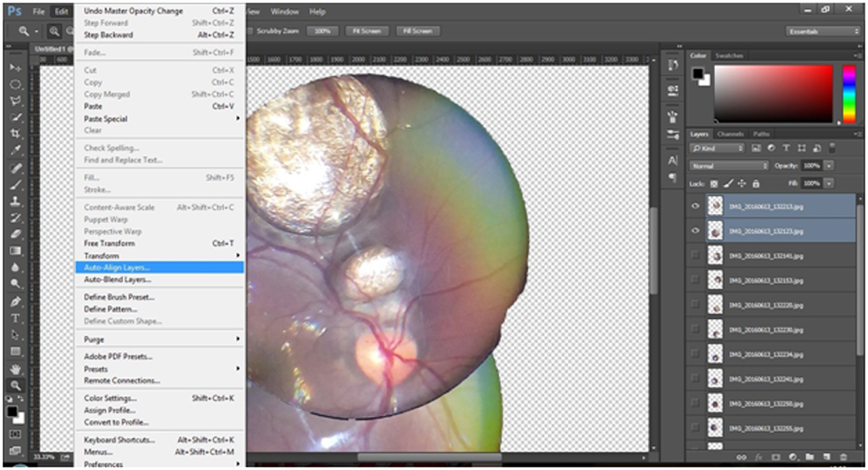Show the IMG_20160613_132234.jpg layer
The width and height of the screenshot is (868, 470).
pyautogui.click(x=695, y=354)
